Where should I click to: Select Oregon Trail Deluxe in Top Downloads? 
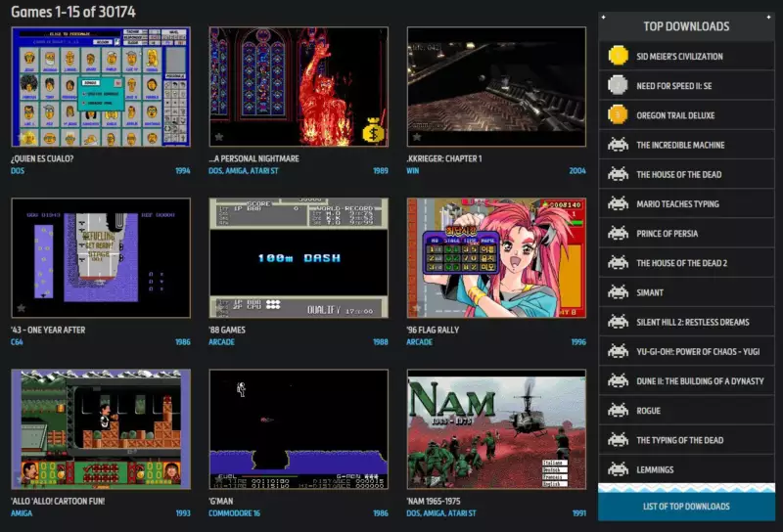(x=686, y=114)
